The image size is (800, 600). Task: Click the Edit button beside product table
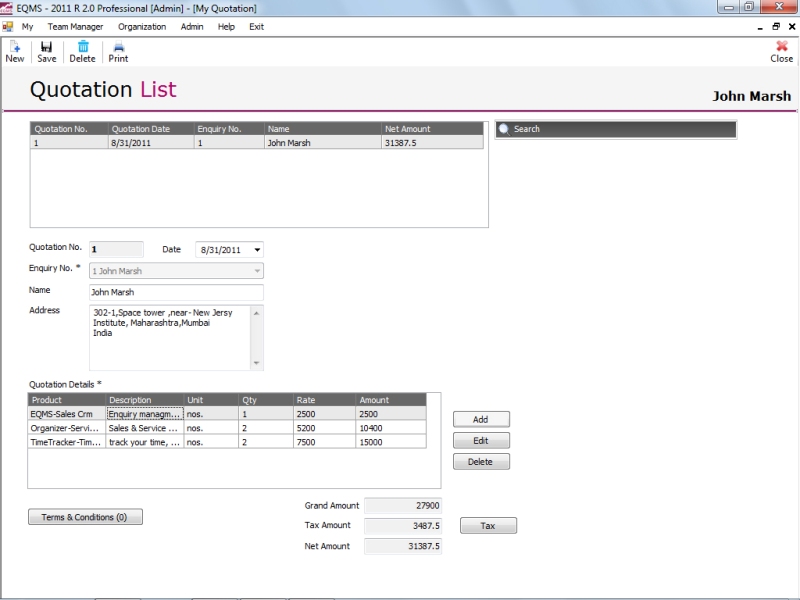481,441
